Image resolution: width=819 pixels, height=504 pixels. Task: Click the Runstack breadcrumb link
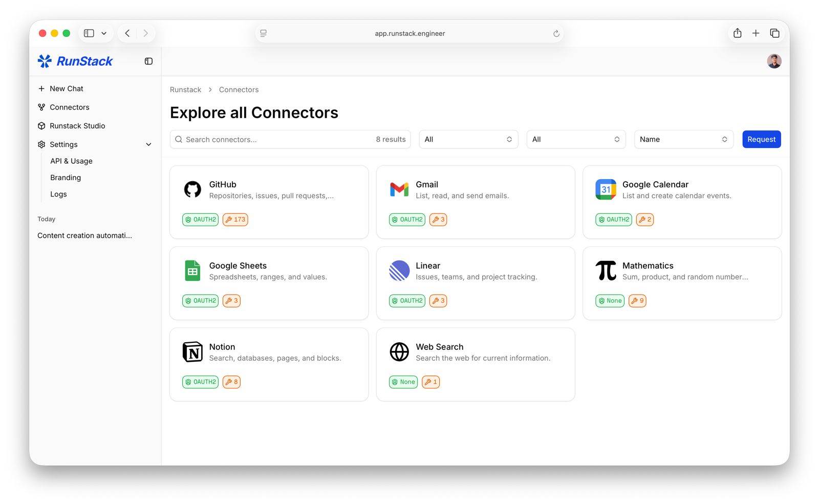(x=185, y=90)
